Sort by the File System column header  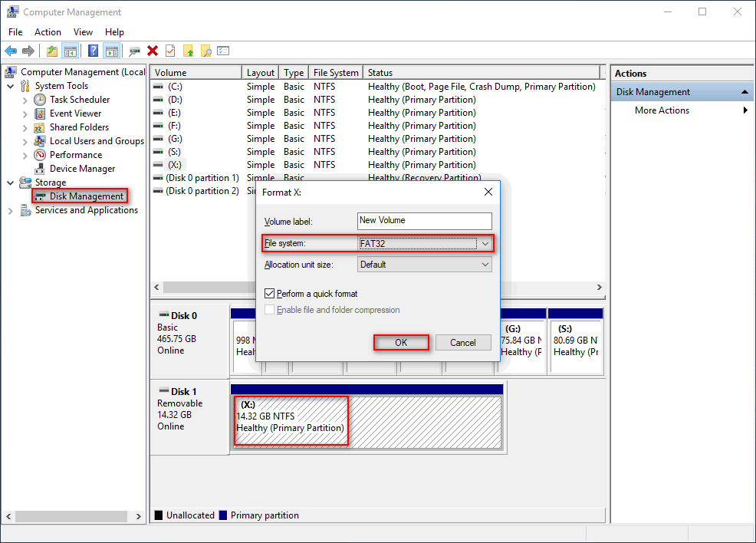click(336, 73)
